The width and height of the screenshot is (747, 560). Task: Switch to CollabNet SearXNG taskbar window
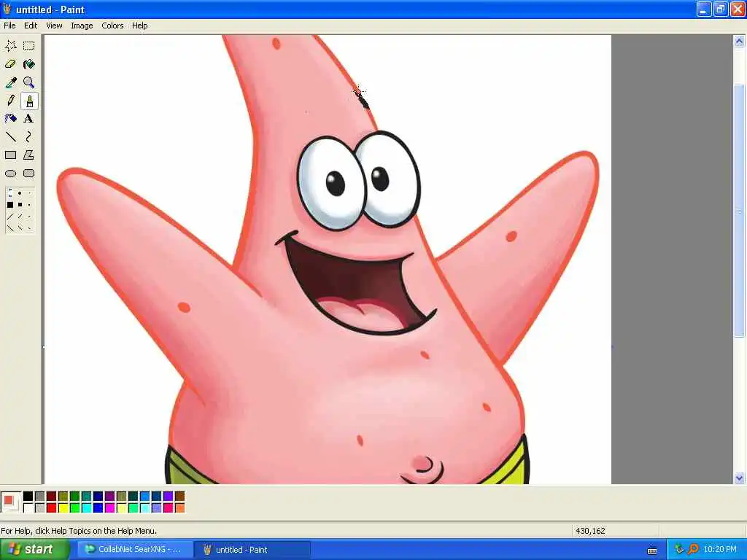click(x=134, y=550)
